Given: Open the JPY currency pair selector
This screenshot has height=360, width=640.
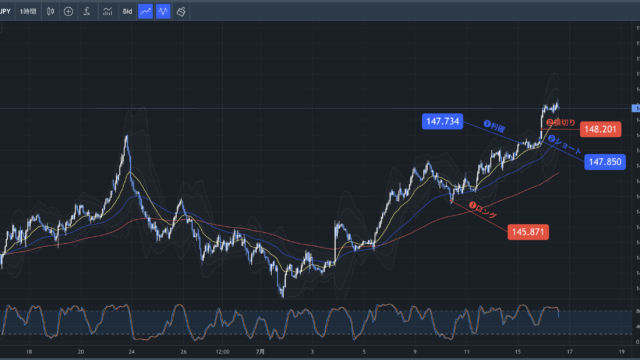Looking at the screenshot, I should (5, 11).
